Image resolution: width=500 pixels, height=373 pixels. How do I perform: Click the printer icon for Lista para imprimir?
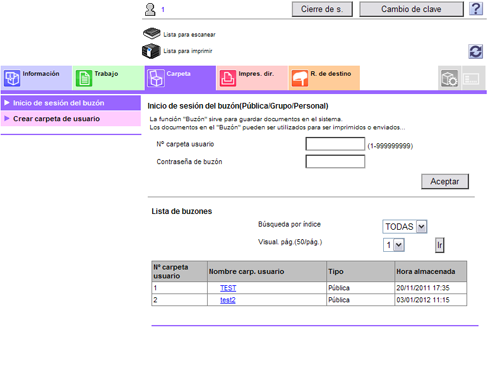point(151,51)
